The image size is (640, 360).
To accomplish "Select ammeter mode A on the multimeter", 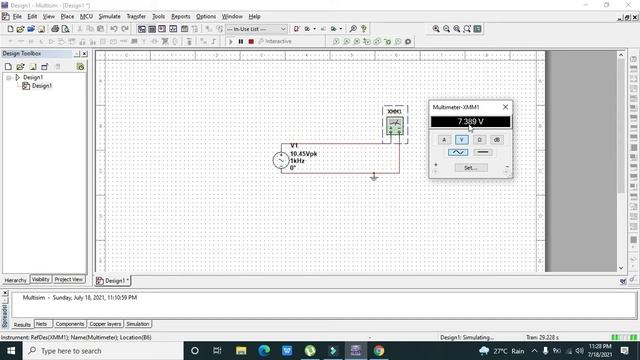I will 444,140.
